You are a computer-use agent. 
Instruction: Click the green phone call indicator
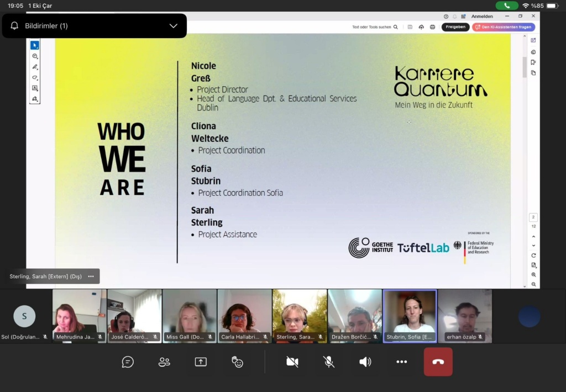507,6
